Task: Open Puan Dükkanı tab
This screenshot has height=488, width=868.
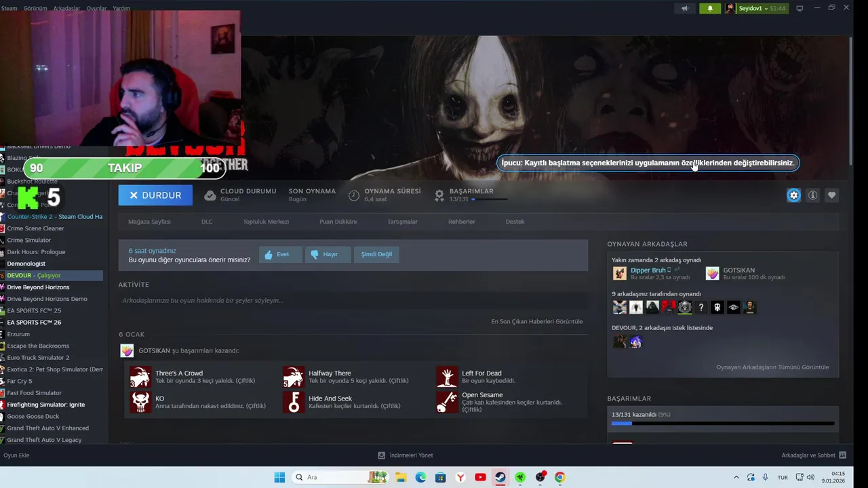Action: click(338, 222)
